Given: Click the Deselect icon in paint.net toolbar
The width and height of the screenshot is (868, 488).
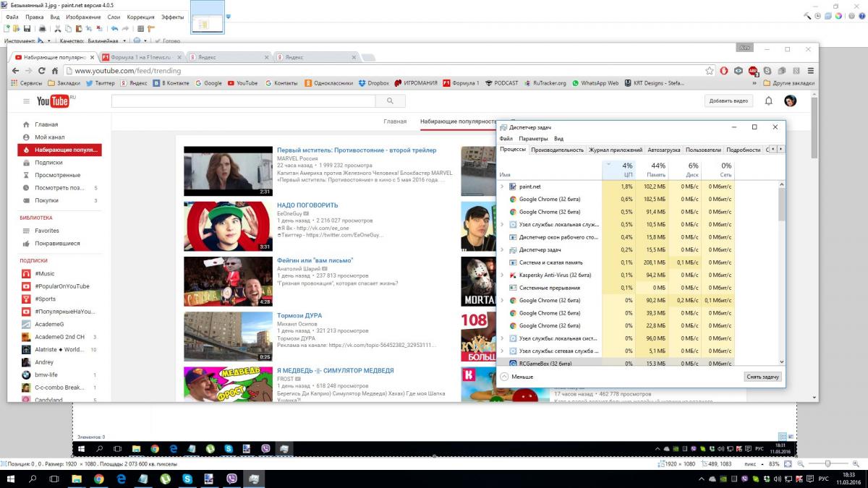Looking at the screenshot, I should tap(99, 29).
